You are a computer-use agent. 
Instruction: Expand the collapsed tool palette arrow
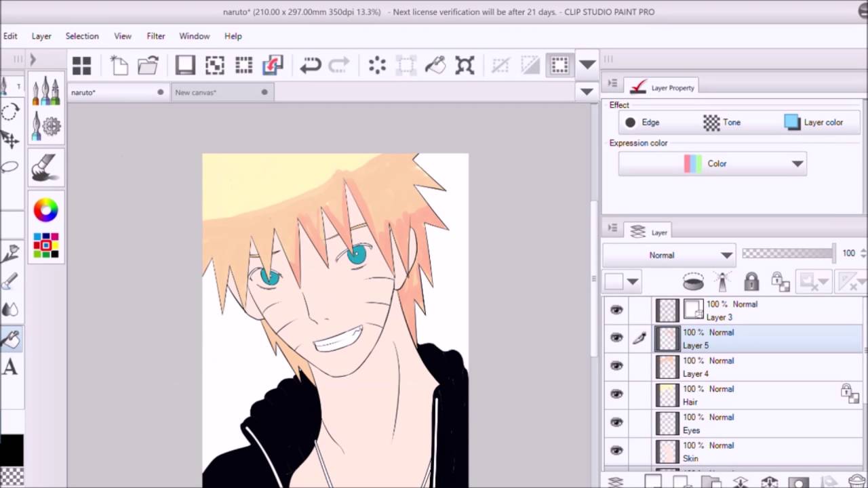(x=32, y=60)
